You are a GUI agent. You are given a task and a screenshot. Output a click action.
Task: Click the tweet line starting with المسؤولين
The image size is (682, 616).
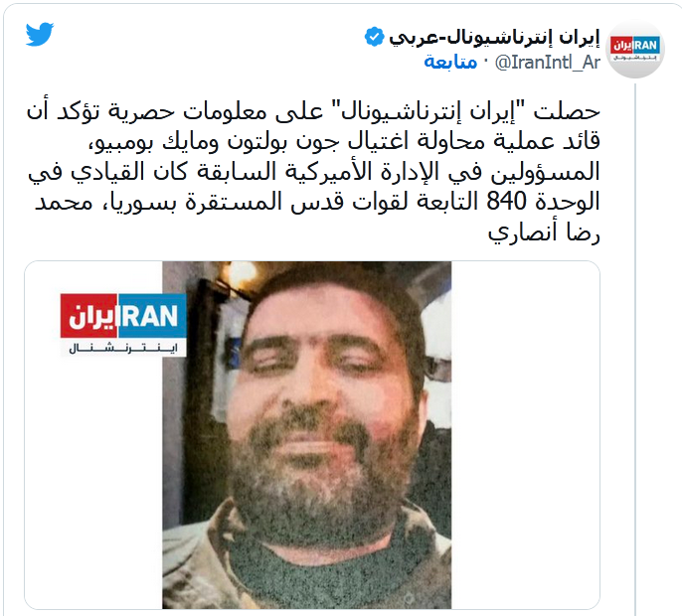click(x=314, y=171)
